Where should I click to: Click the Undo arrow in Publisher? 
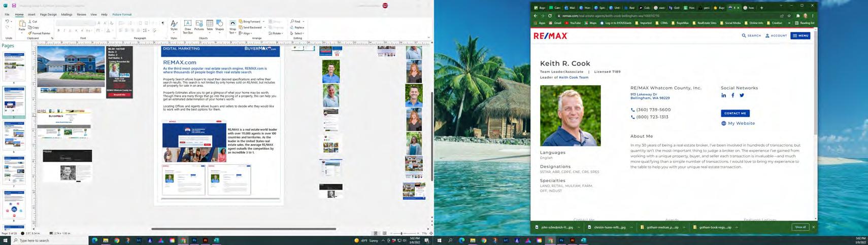(7, 22)
